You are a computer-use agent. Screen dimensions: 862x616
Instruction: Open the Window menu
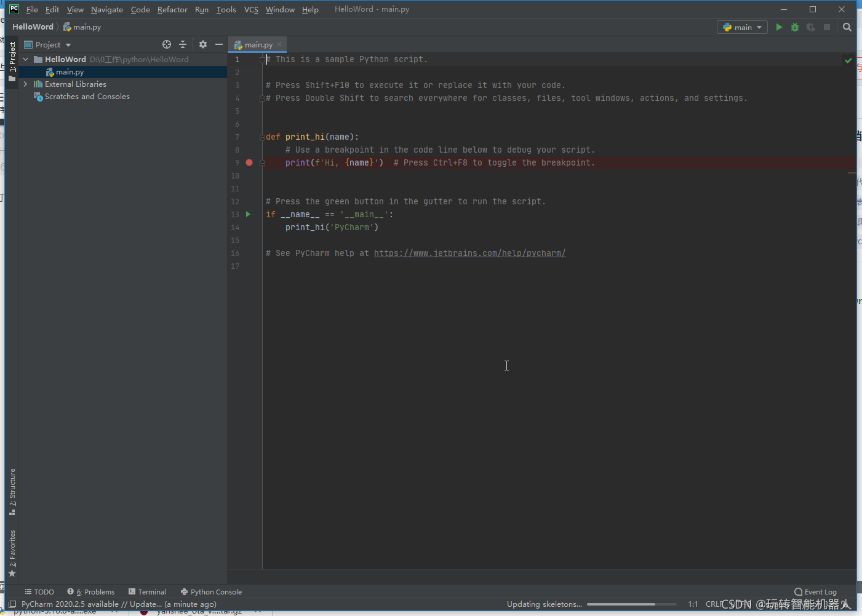click(x=280, y=9)
